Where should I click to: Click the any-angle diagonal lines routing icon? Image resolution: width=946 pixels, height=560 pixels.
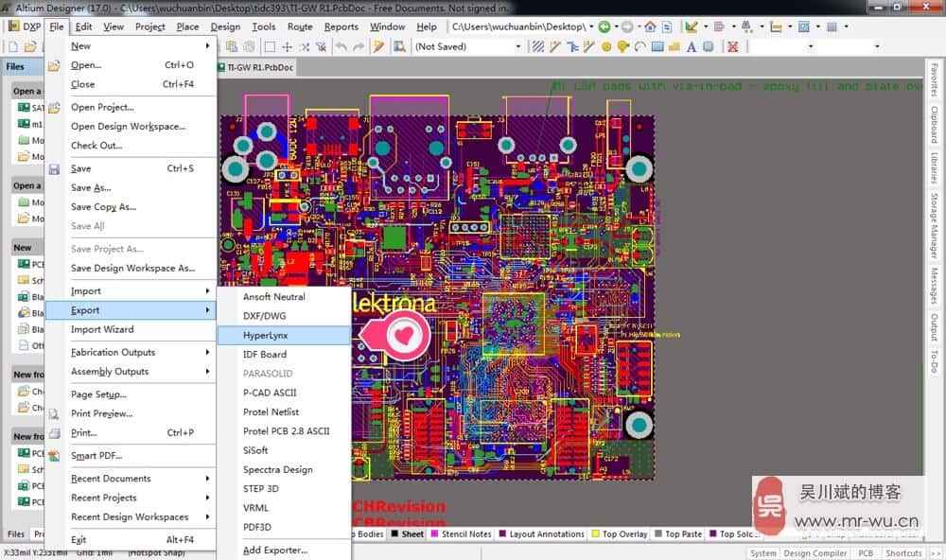(x=537, y=46)
